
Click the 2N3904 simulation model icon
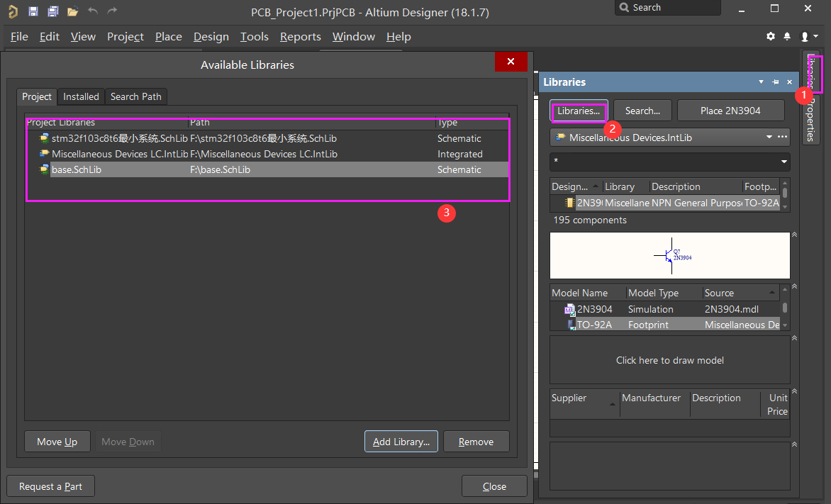pyautogui.click(x=570, y=310)
